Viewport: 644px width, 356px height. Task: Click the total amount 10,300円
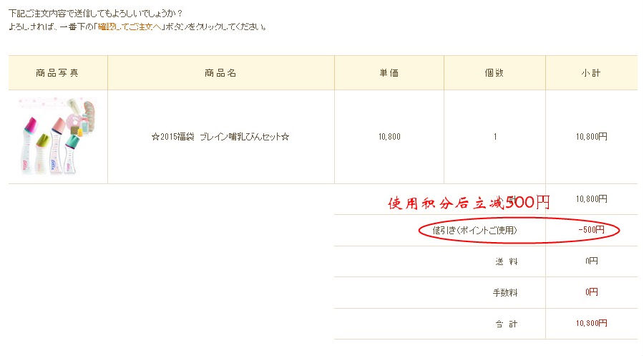[x=591, y=324]
